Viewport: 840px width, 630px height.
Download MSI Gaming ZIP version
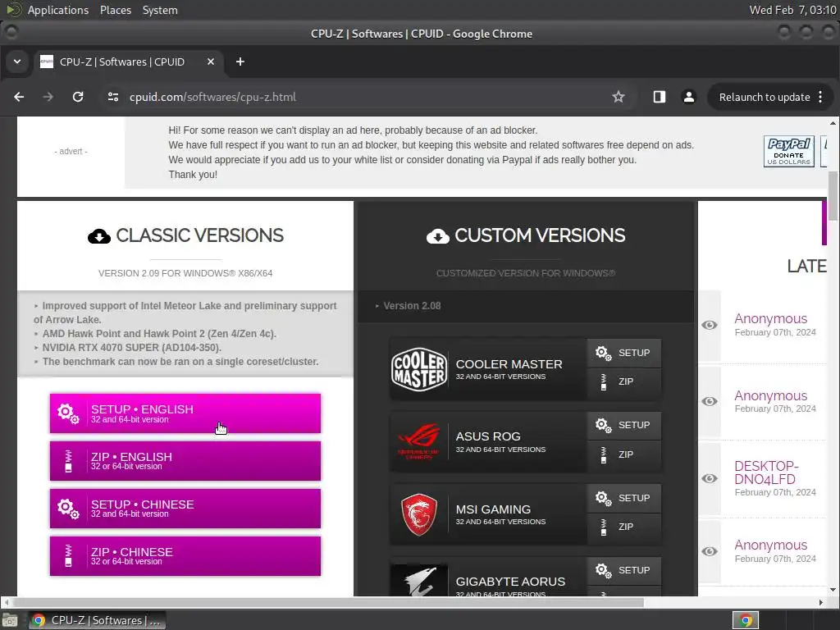click(x=624, y=527)
